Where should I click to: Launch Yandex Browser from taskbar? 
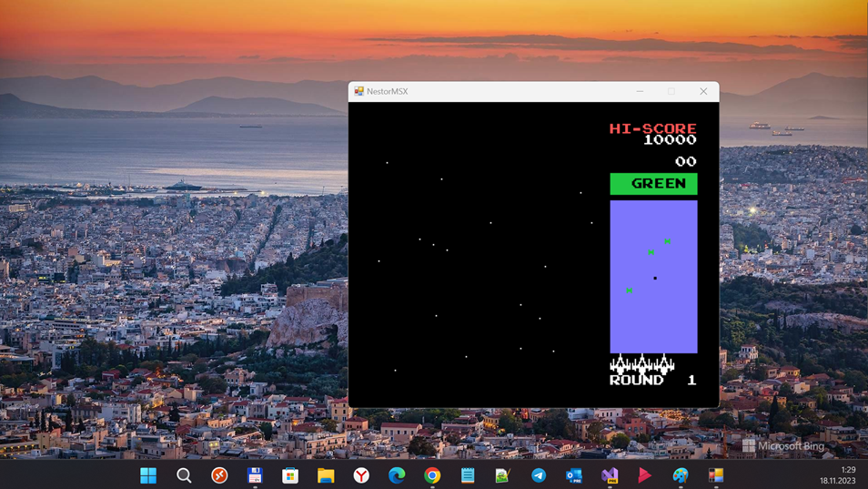(361, 475)
